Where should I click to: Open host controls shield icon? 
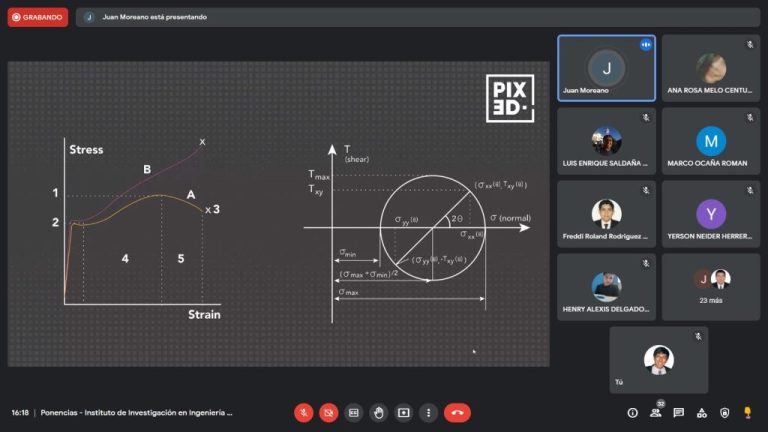pyautogui.click(x=725, y=412)
